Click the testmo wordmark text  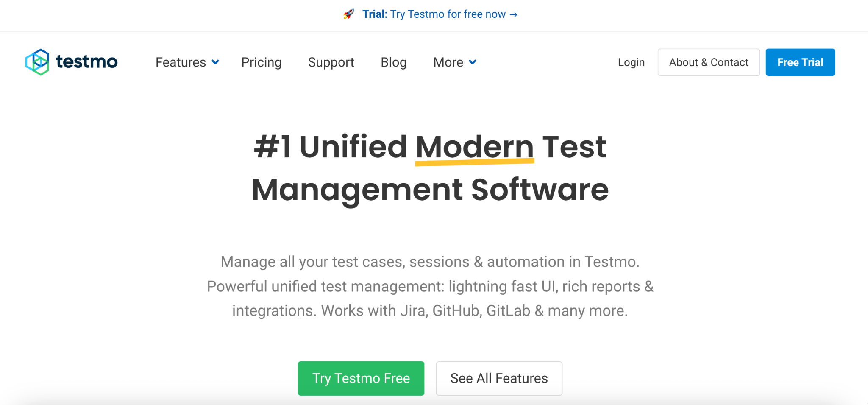87,62
